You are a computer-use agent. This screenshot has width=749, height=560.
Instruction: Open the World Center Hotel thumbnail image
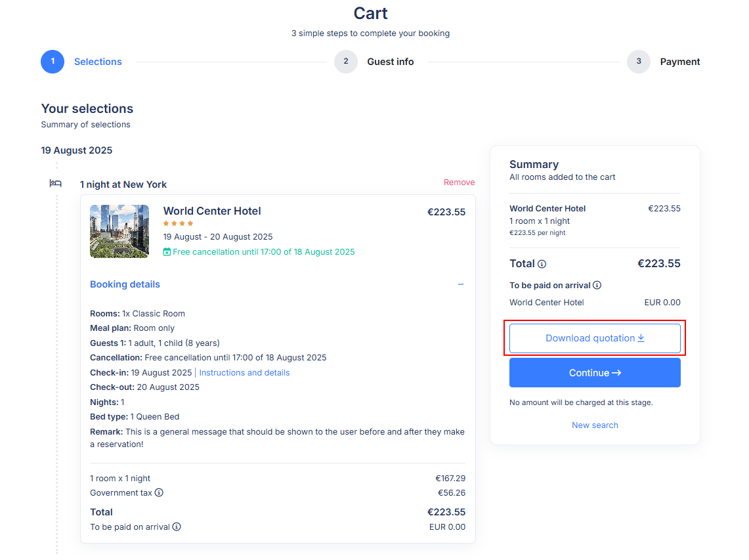click(119, 231)
